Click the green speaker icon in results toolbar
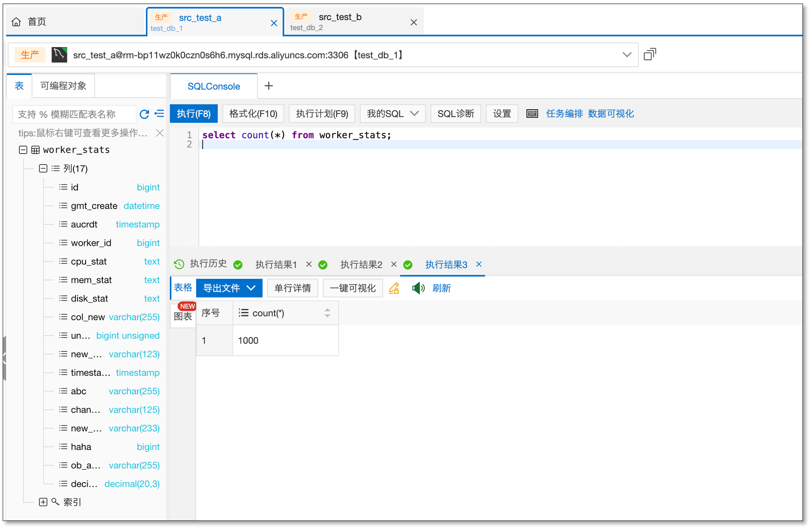Image resolution: width=812 pixels, height=530 pixels. pos(418,288)
